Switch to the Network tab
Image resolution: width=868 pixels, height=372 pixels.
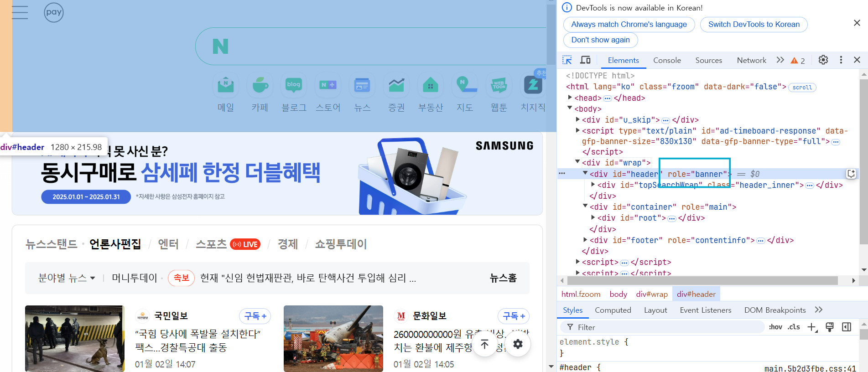point(751,60)
